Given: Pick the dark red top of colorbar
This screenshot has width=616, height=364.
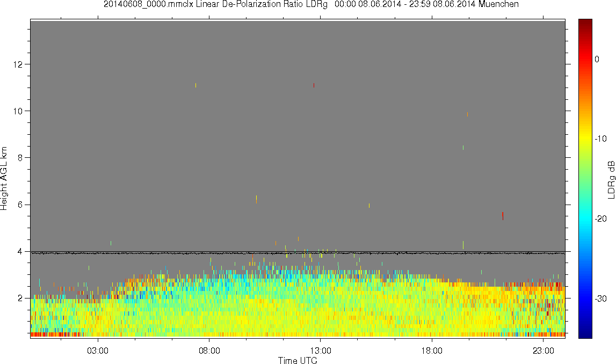Looking at the screenshot, I should coord(585,24).
